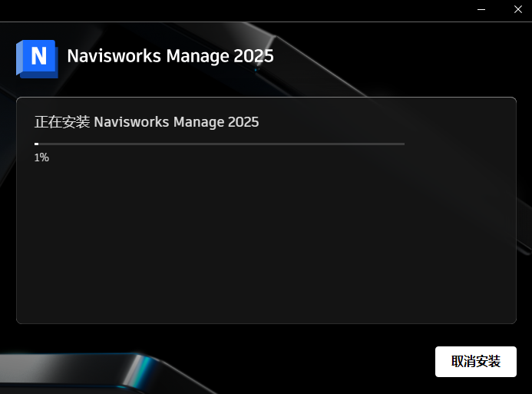Click the filled start of progress bar
Image resolution: width=532 pixels, height=394 pixels.
(36, 144)
